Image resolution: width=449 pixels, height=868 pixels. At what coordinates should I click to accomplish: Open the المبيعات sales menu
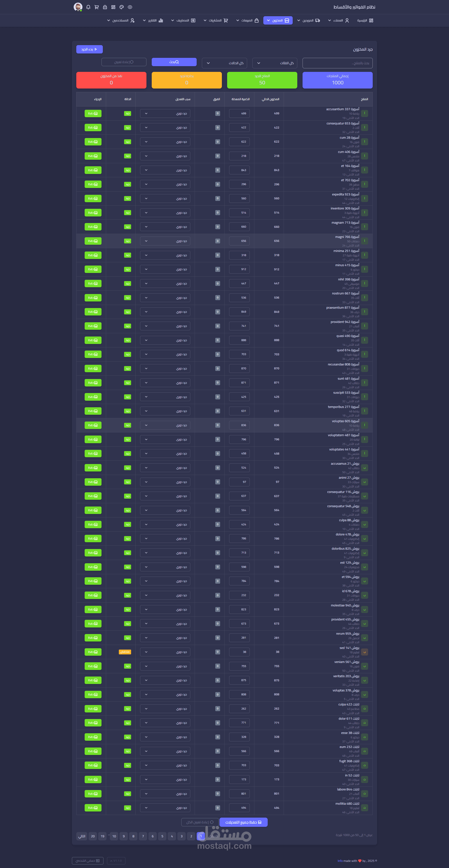click(248, 21)
